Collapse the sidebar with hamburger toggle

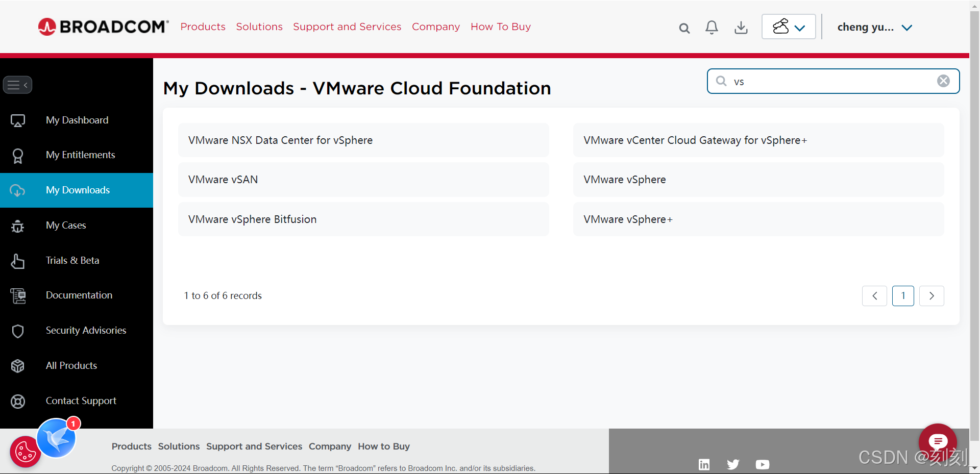[18, 85]
